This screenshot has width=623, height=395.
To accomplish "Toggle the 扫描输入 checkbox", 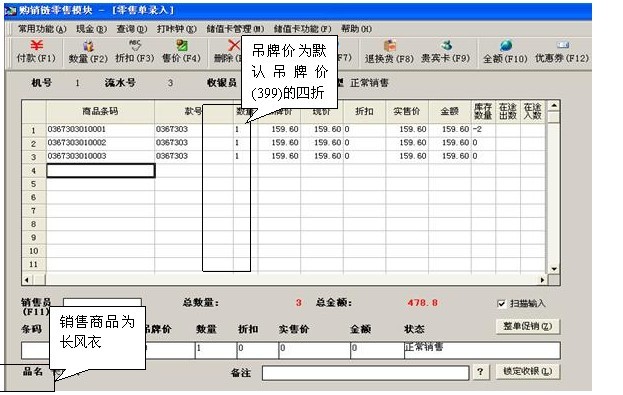I will click(x=501, y=304).
